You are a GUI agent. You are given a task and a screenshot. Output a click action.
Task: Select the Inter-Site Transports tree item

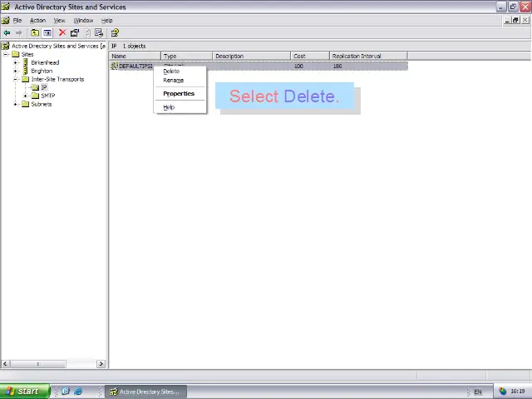point(57,79)
